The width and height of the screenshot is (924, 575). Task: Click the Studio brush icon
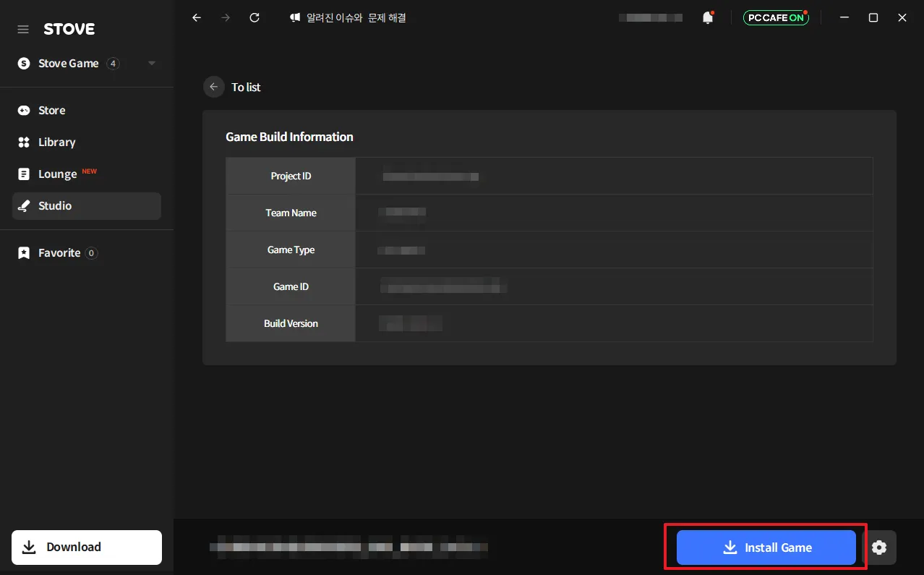pos(24,206)
